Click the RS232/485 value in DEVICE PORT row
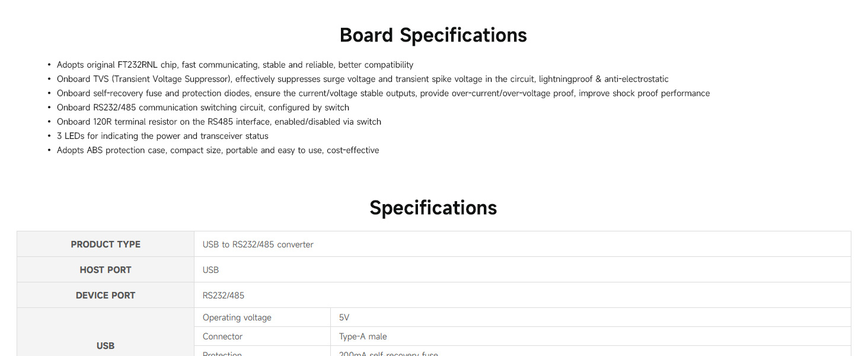 [x=224, y=295]
